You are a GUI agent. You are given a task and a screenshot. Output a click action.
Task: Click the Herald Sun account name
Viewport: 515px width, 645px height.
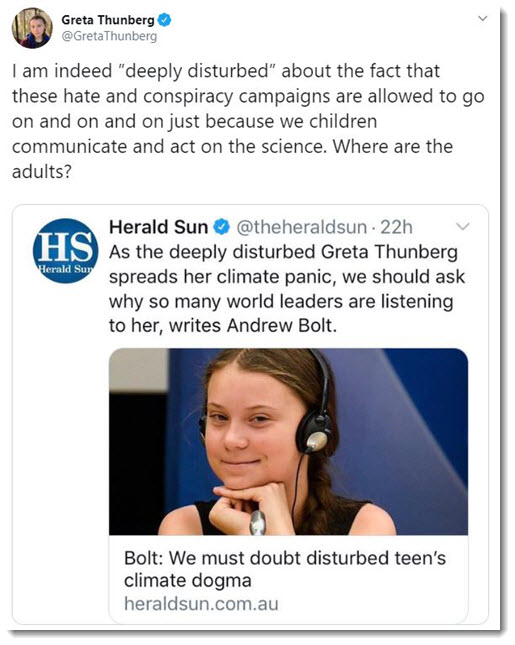tap(158, 227)
